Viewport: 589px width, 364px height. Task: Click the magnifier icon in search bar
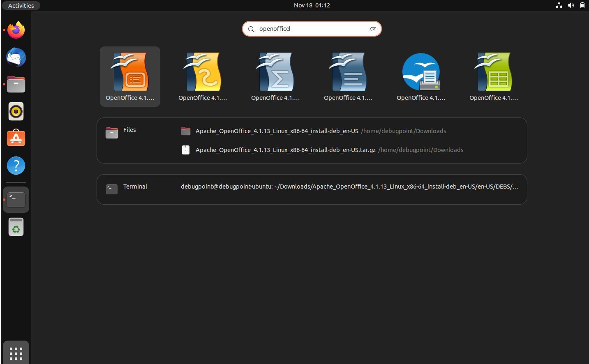(x=251, y=29)
